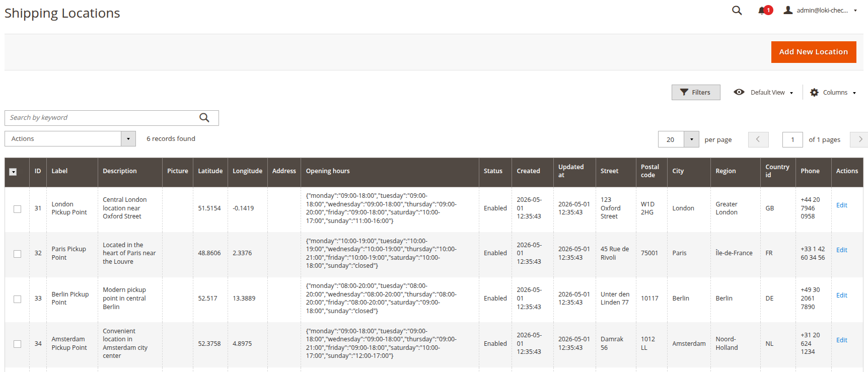868x372 pixels.
Task: Click street cell Unter den Linden 77
Action: [615, 299]
